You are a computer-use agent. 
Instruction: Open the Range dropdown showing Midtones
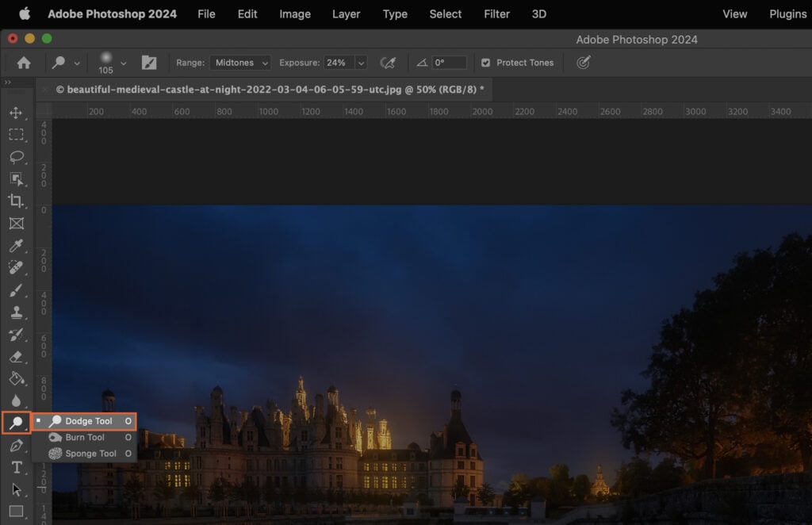coord(240,62)
